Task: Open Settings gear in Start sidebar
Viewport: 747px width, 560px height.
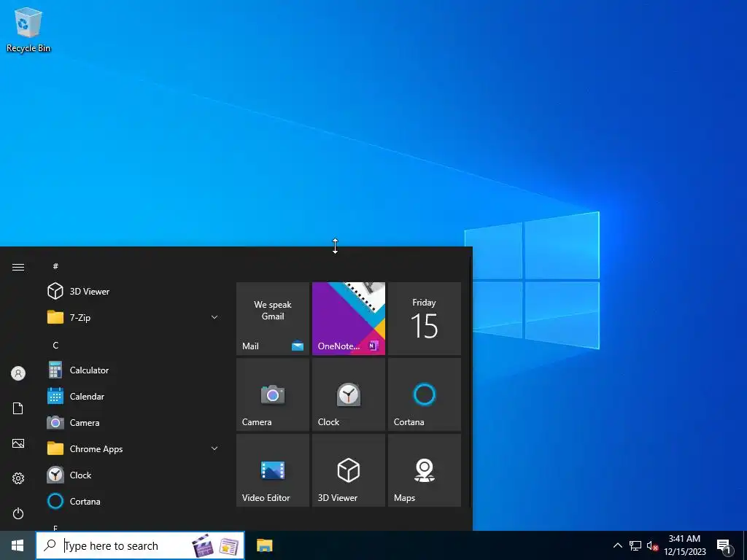Action: [x=18, y=478]
